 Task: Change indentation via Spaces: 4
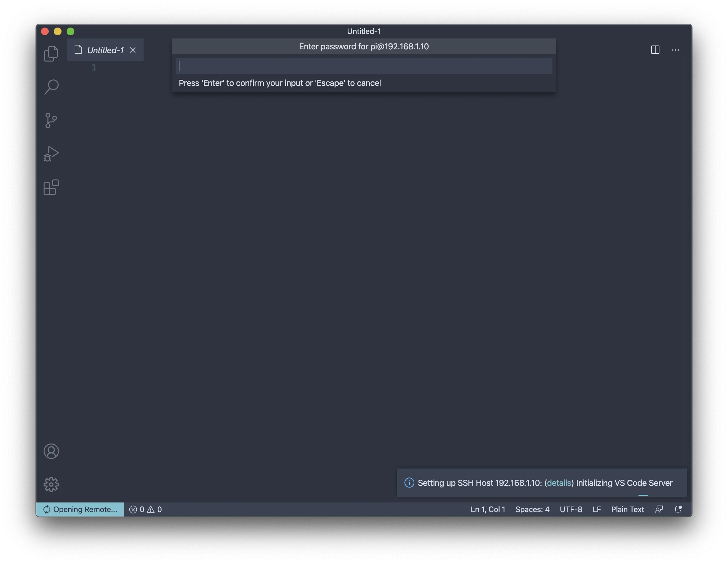(532, 509)
